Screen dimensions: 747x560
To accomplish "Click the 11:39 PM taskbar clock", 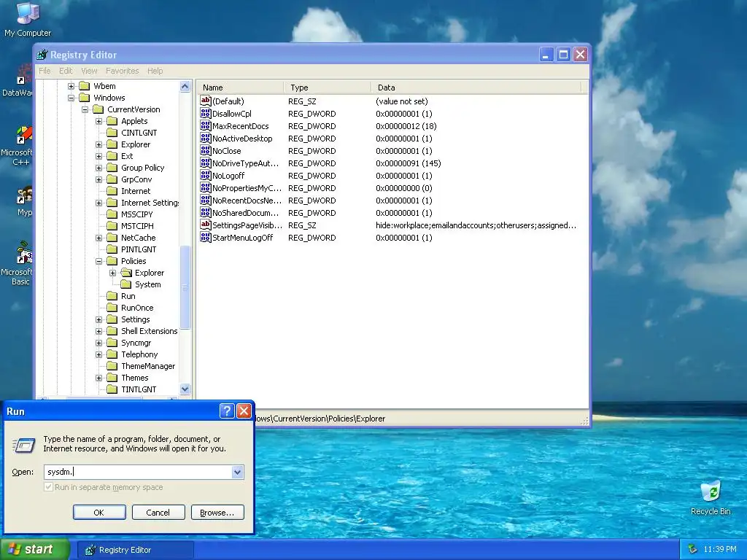I will 720,549.
